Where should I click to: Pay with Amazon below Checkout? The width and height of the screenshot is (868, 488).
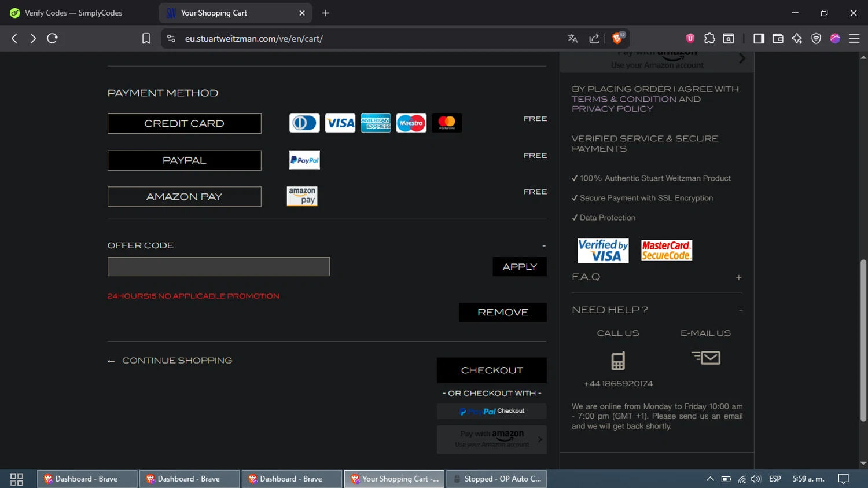pos(492,439)
